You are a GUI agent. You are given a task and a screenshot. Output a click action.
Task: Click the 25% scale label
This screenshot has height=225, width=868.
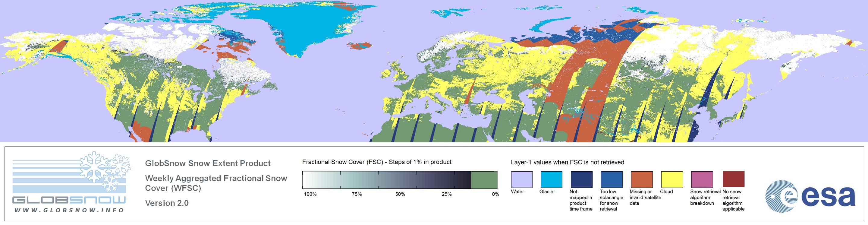tap(446, 194)
